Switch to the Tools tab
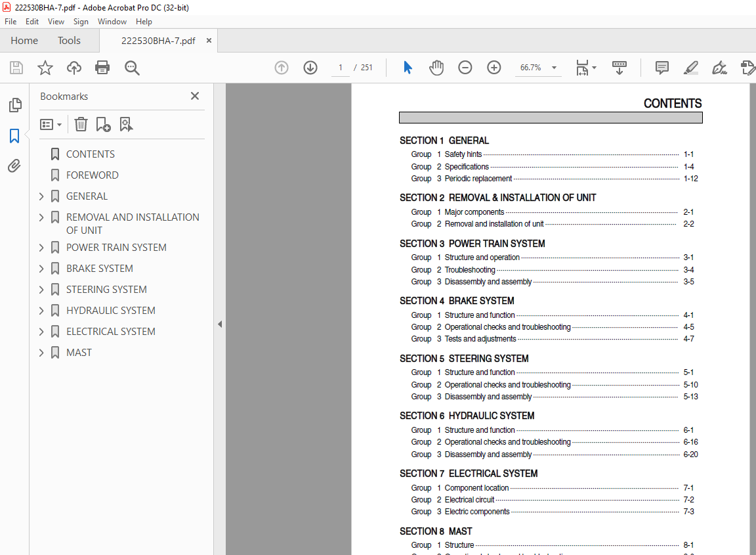This screenshot has height=555, width=756. pyautogui.click(x=69, y=41)
